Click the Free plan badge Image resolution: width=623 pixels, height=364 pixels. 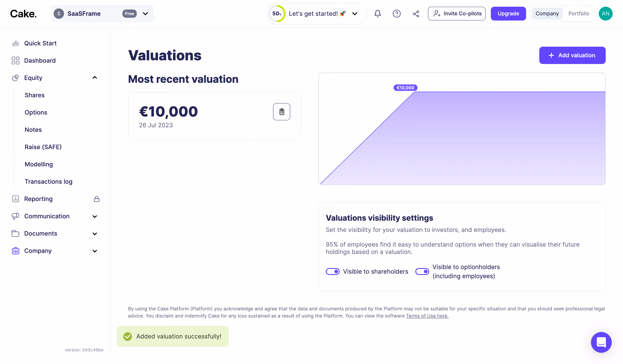tap(129, 14)
